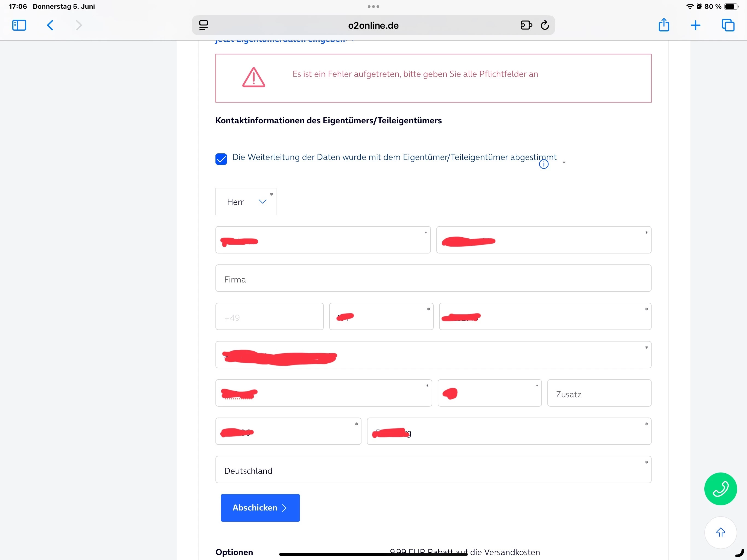
Task: Click the Firma input field
Action: (x=433, y=278)
